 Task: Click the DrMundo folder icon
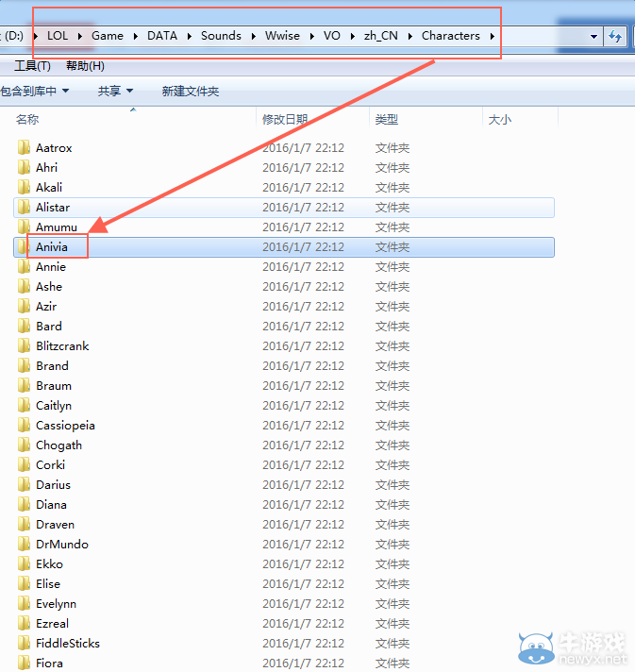[x=24, y=545]
